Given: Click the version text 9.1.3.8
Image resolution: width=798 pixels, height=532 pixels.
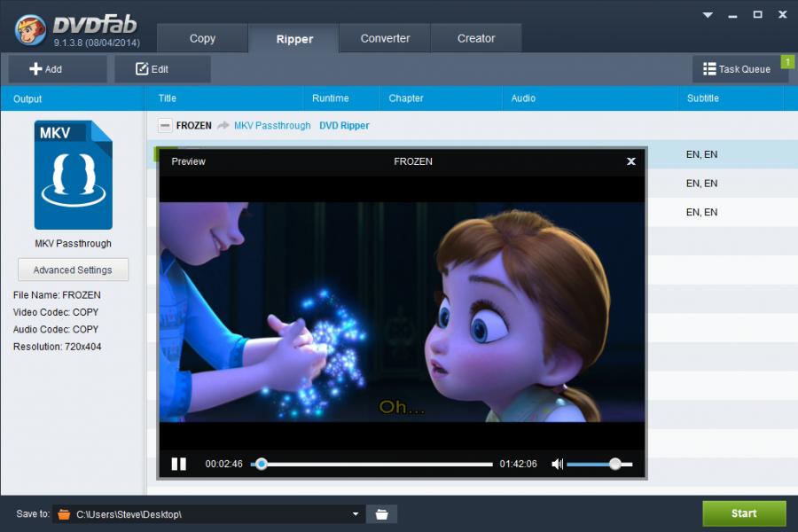Looking at the screenshot, I should coord(97,43).
